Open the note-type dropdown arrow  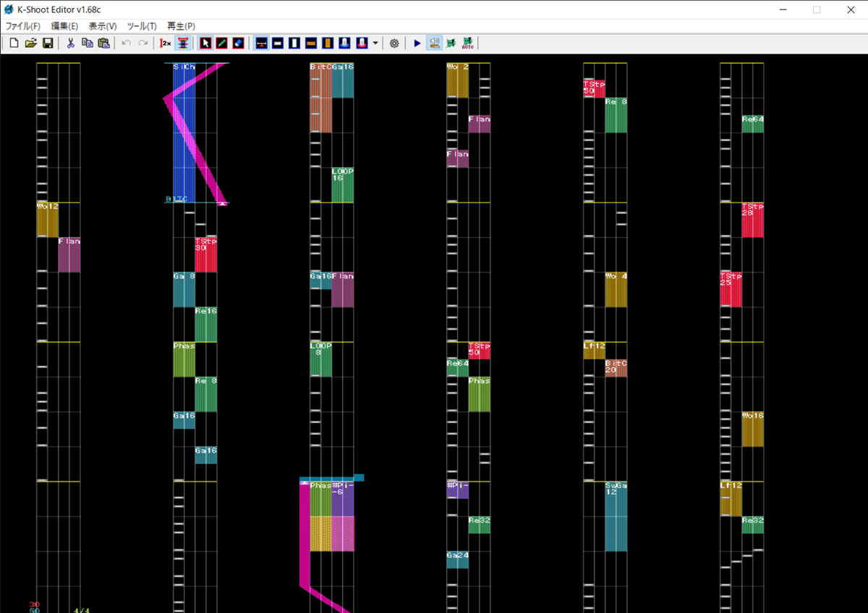tap(375, 43)
